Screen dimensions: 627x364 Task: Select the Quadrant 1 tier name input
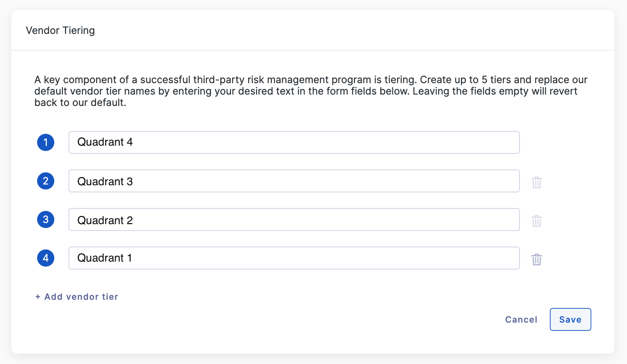294,258
